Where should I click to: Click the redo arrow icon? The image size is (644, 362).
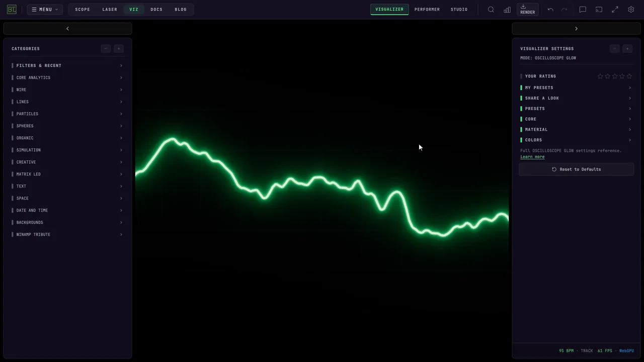click(x=565, y=10)
